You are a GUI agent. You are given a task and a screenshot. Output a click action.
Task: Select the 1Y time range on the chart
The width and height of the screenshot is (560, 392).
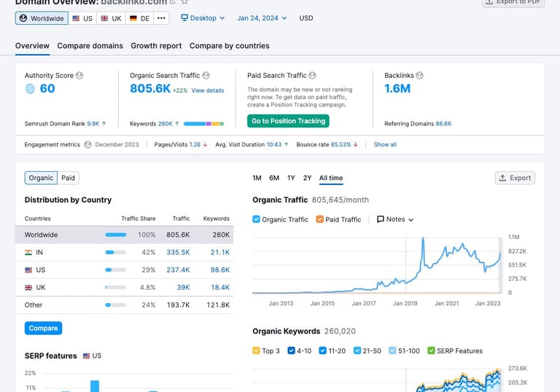(x=291, y=178)
